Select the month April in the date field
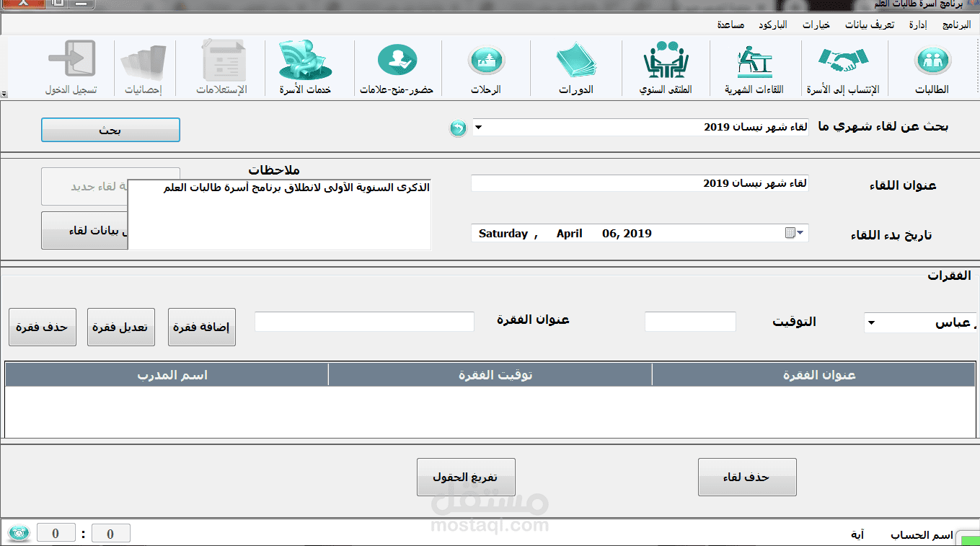The image size is (980, 546). click(570, 234)
